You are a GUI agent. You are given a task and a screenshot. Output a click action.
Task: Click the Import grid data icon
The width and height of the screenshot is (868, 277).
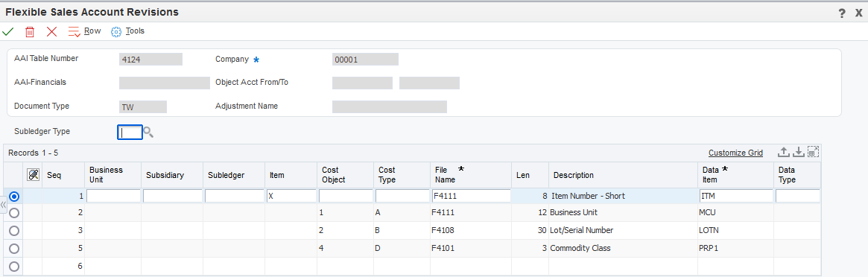point(798,153)
